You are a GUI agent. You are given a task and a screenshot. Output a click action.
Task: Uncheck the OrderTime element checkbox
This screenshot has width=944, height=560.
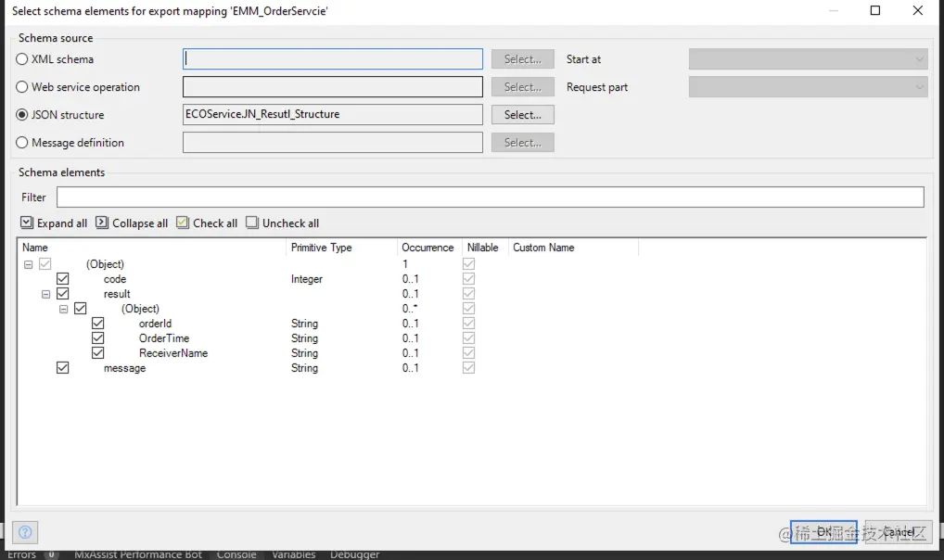click(x=97, y=337)
